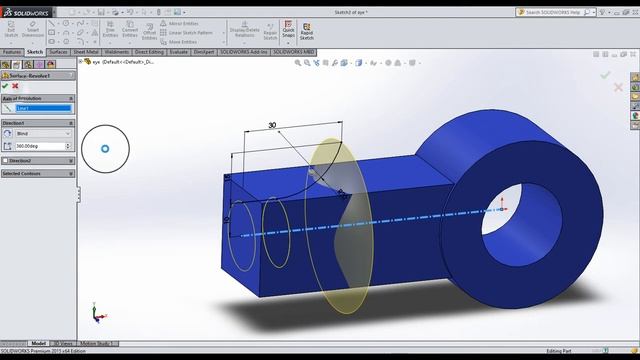640x360 pixels.
Task: Open the Blind revolve type dropdown
Action: tap(43, 133)
